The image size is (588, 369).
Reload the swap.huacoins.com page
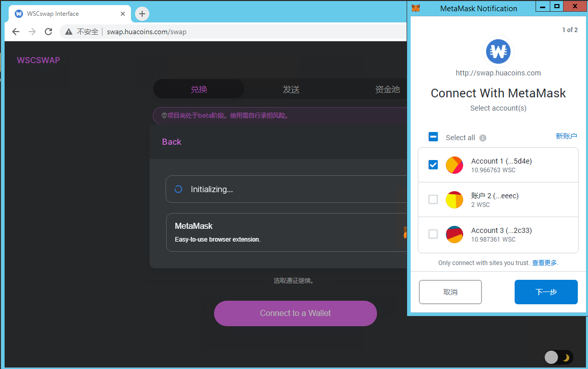48,32
